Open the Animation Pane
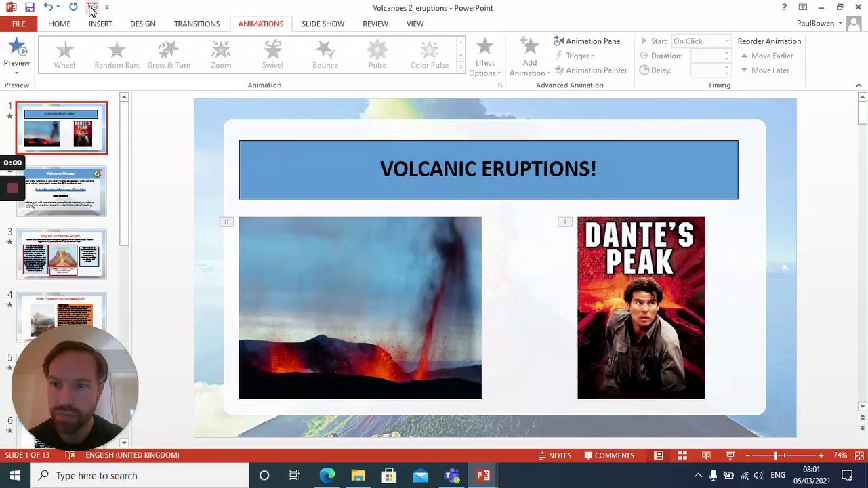 (x=587, y=41)
